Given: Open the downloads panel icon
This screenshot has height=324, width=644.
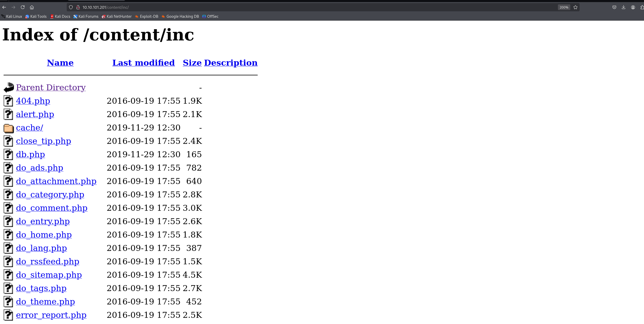Looking at the screenshot, I should (x=624, y=7).
